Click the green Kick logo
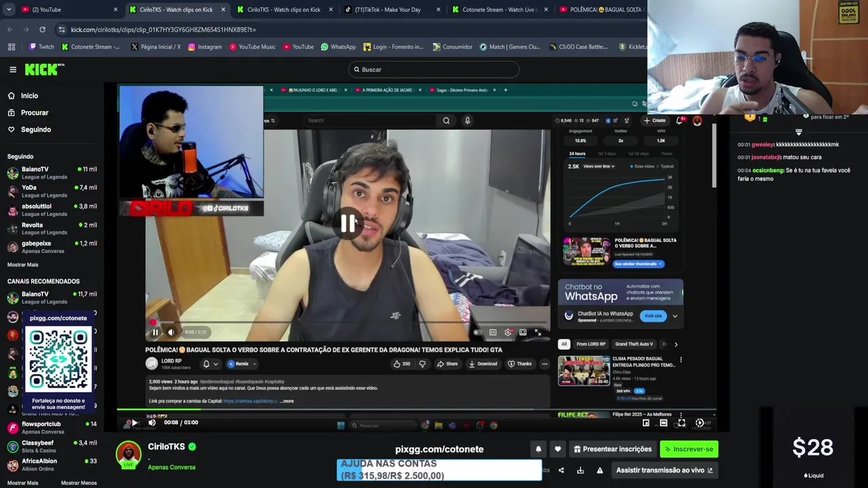The height and width of the screenshot is (488, 868). (x=44, y=69)
